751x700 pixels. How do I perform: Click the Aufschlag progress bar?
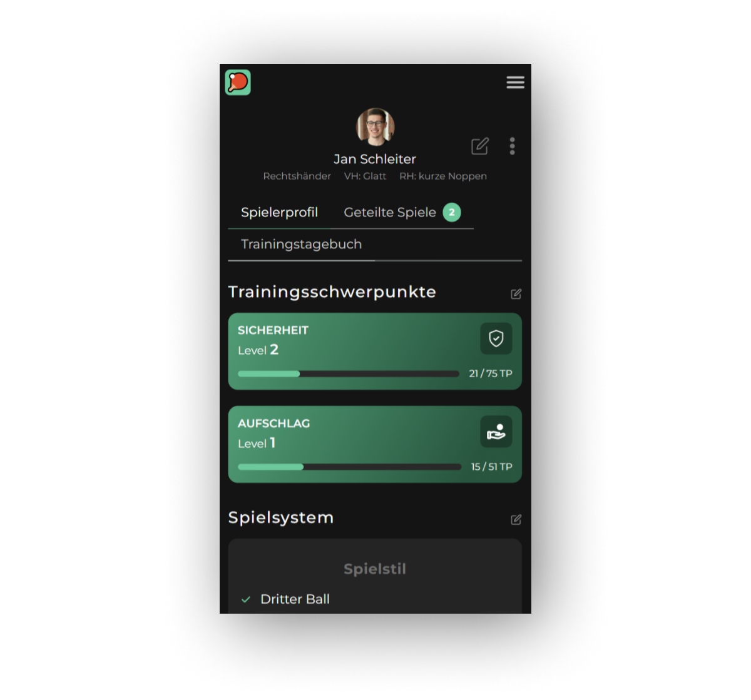pyautogui.click(x=350, y=467)
